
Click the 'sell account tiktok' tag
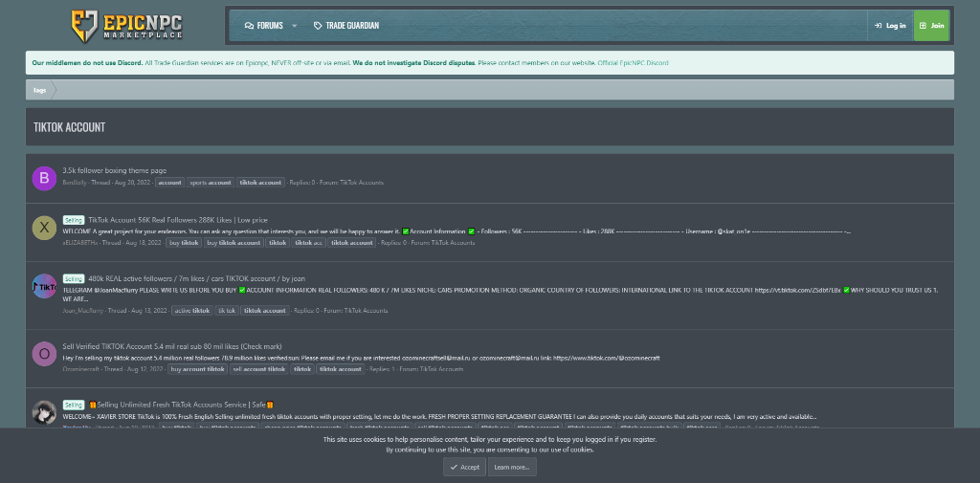pos(259,369)
